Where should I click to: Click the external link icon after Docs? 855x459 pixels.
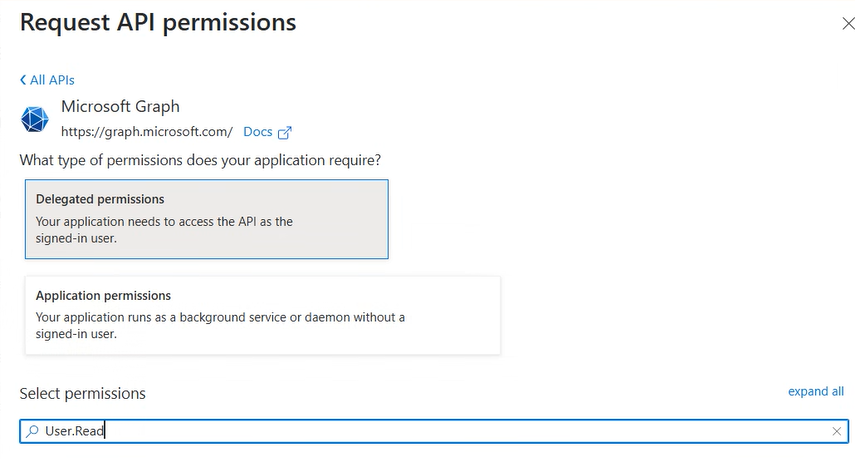pos(284,132)
